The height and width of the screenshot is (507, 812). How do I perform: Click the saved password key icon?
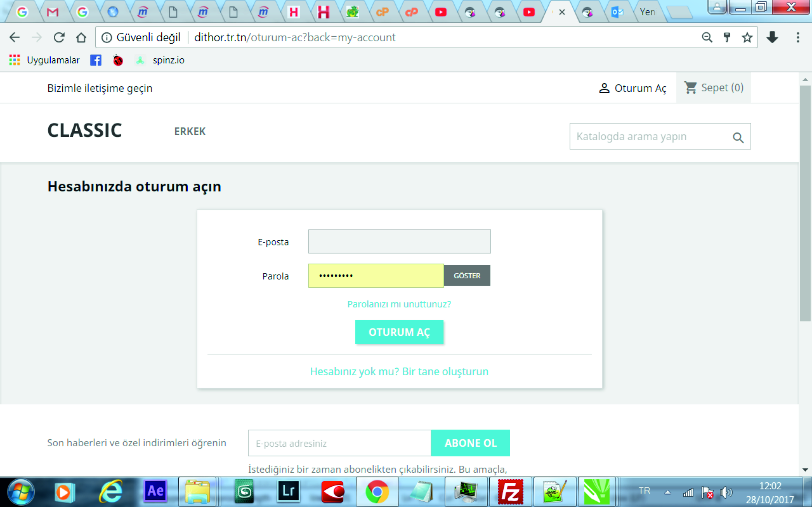tap(727, 37)
